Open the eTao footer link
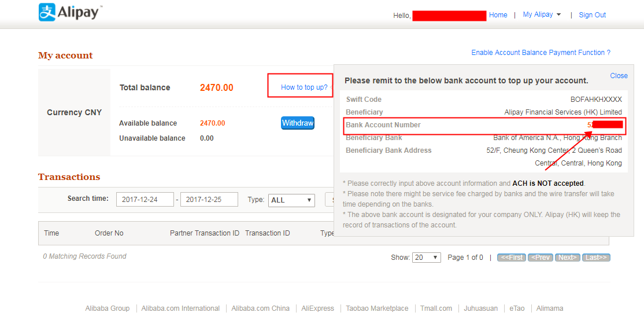This screenshot has height=316, width=644. click(517, 308)
